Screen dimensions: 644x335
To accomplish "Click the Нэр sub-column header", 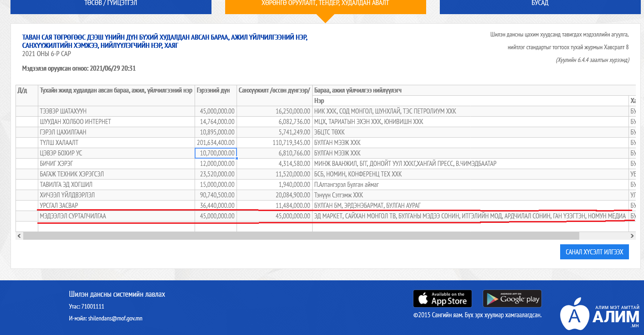I will (x=470, y=101).
